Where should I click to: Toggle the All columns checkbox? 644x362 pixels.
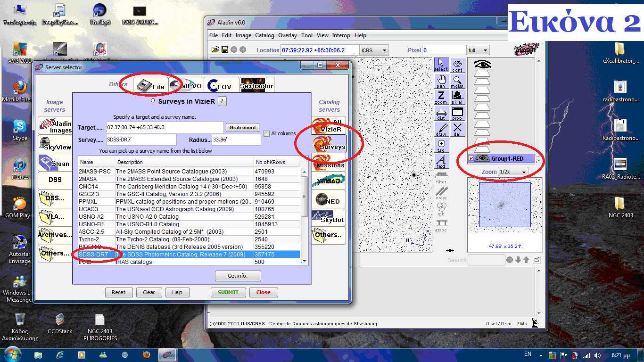267,133
